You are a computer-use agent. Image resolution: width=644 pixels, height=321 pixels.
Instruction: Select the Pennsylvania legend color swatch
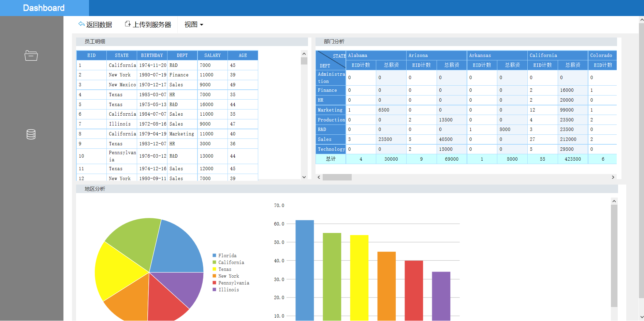pyautogui.click(x=214, y=283)
